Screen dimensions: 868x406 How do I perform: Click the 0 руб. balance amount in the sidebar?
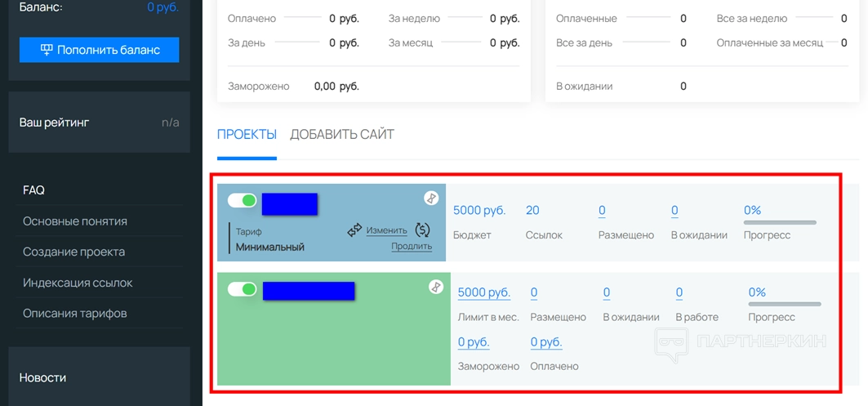163,7
